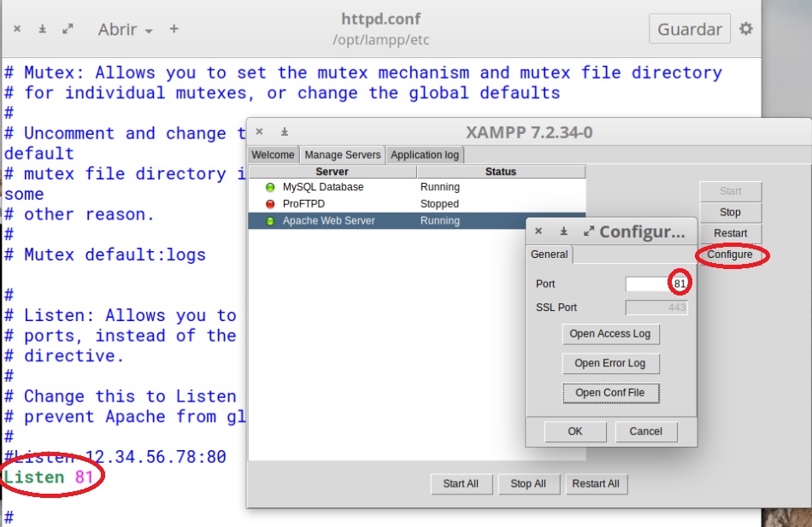The height and width of the screenshot is (527, 812).
Task: Click the greyed-out Start button in XAMPP
Action: (730, 191)
